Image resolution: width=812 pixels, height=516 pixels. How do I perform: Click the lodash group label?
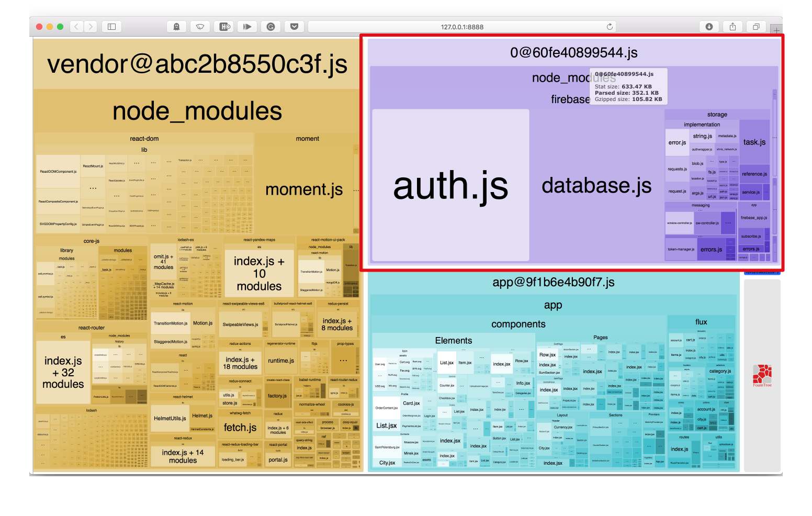pos(92,410)
